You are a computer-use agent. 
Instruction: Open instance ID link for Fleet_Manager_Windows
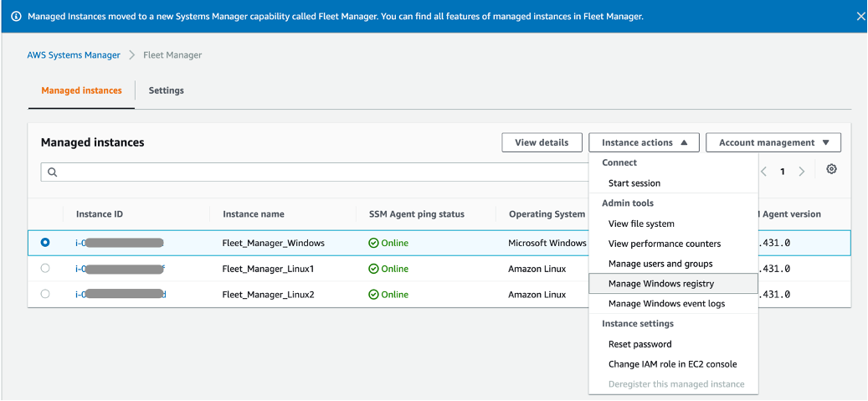(x=120, y=243)
